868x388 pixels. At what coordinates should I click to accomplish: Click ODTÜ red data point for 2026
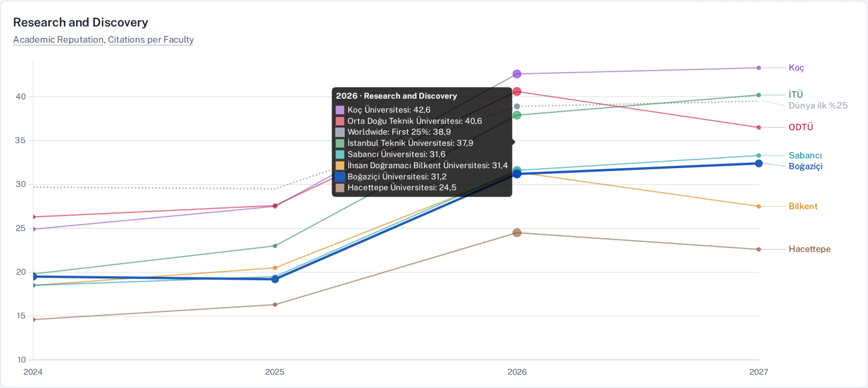[517, 92]
